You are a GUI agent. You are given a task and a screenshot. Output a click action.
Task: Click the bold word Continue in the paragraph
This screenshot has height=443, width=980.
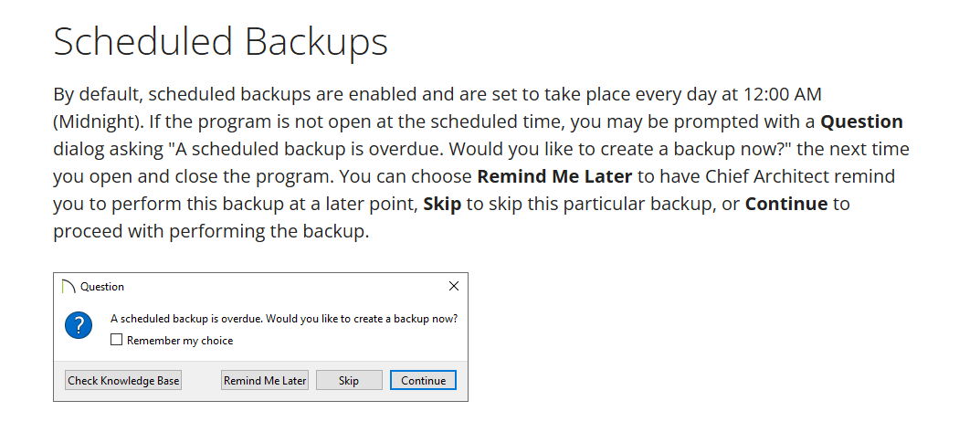(x=786, y=204)
